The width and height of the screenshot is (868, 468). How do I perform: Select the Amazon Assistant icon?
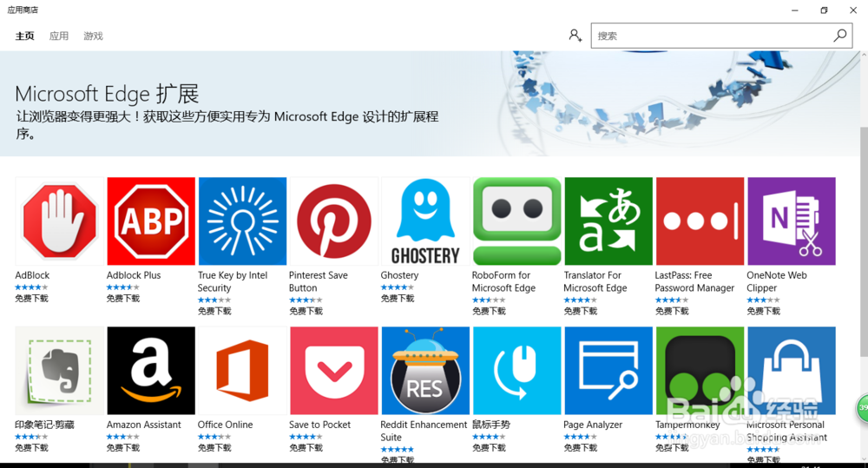point(151,371)
